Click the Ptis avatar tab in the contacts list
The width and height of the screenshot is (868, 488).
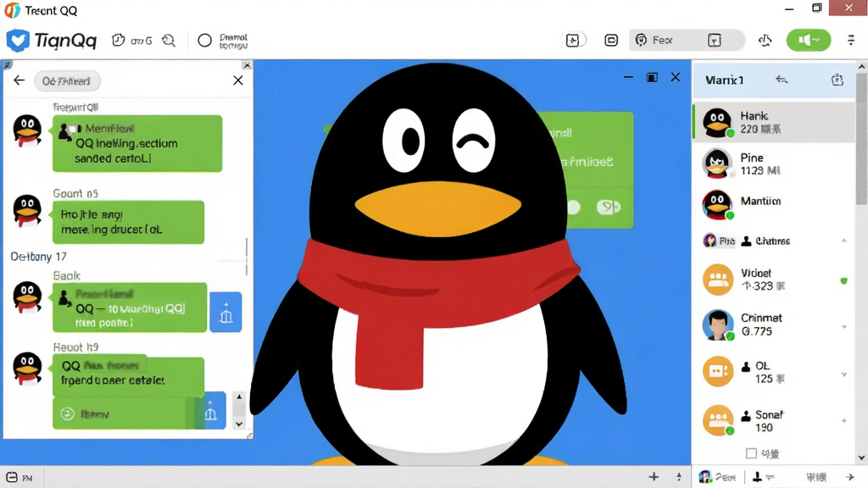[719, 241]
